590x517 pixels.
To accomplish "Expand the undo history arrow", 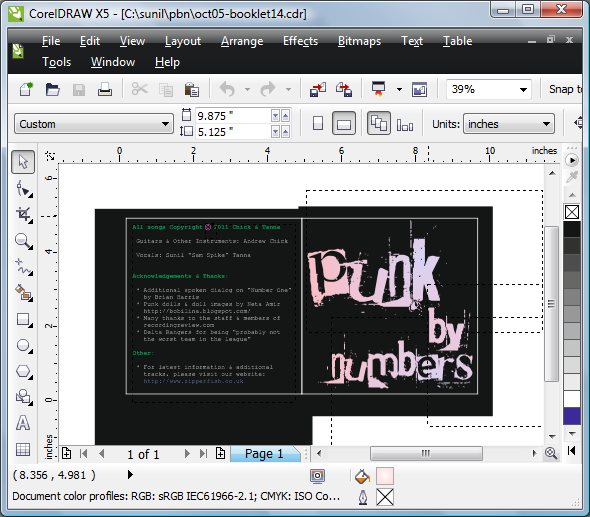I will 247,90.
